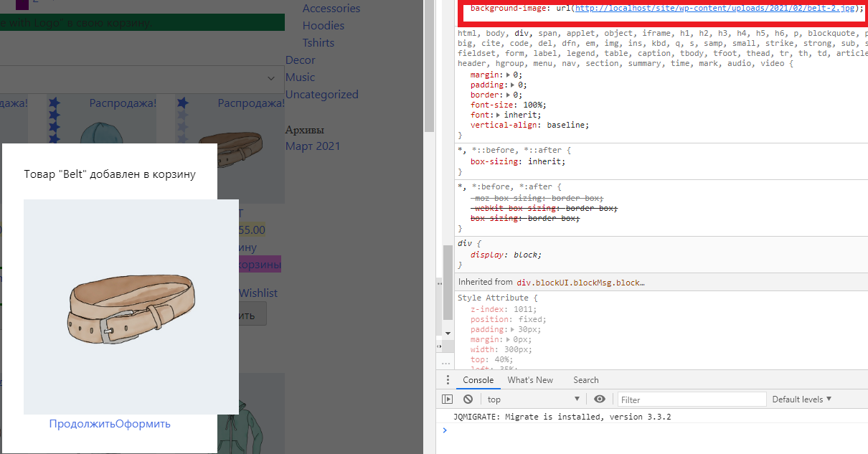
Task: Click the struck-out '-webkit-box-sizing: border-box' line
Action: 544,208
